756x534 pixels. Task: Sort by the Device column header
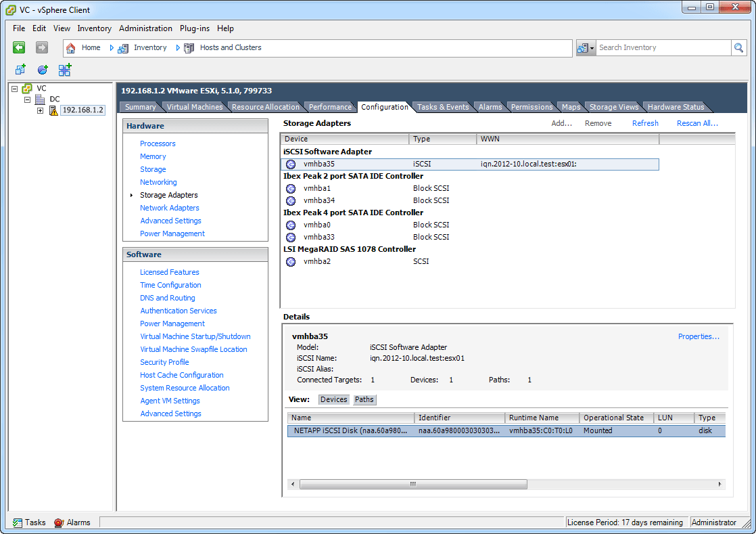tap(345, 139)
